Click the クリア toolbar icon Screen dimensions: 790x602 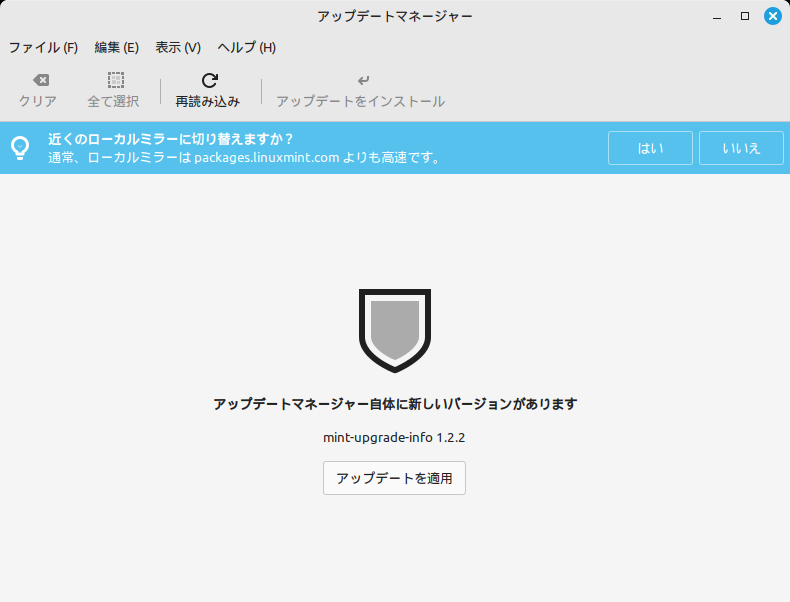pyautogui.click(x=41, y=80)
